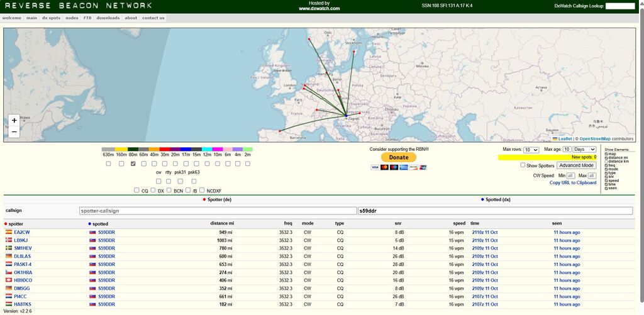644x315 pixels.
Task: Click the Czech flag beside OK1HRA
Action: point(9,272)
